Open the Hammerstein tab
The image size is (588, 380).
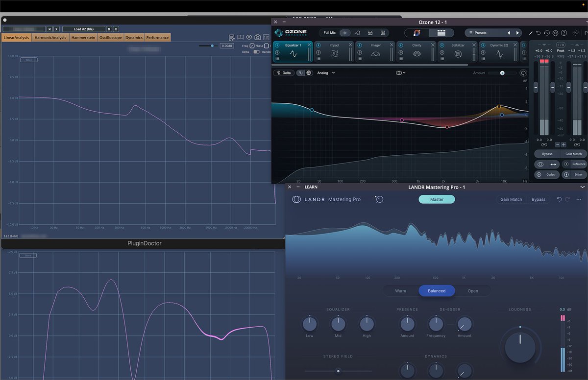pos(83,38)
